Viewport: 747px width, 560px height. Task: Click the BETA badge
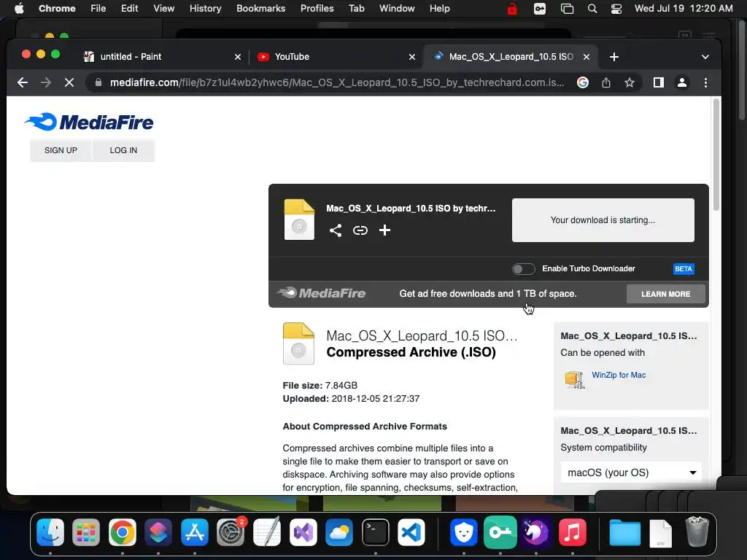point(683,269)
